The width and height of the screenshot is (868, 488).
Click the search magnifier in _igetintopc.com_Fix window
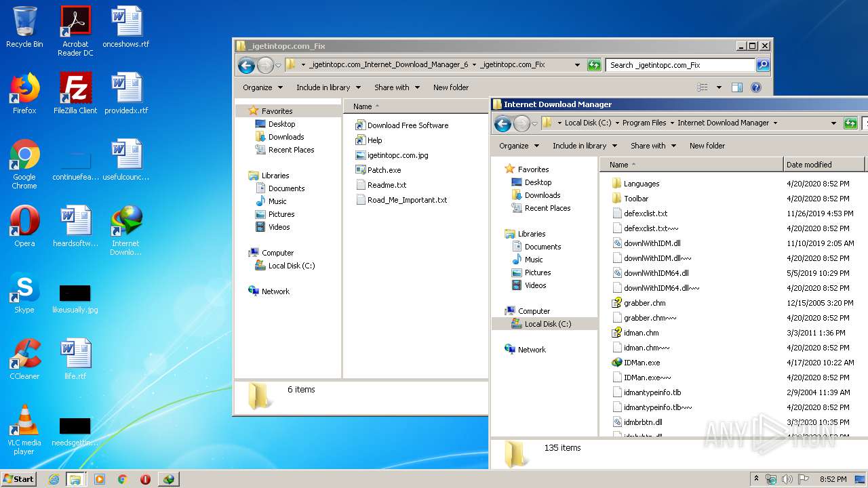click(x=763, y=65)
